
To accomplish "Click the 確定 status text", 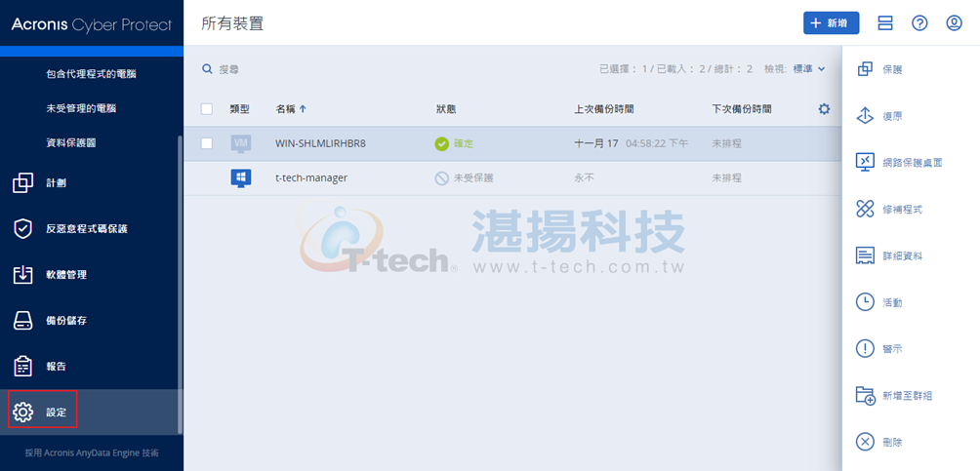I will tap(464, 143).
